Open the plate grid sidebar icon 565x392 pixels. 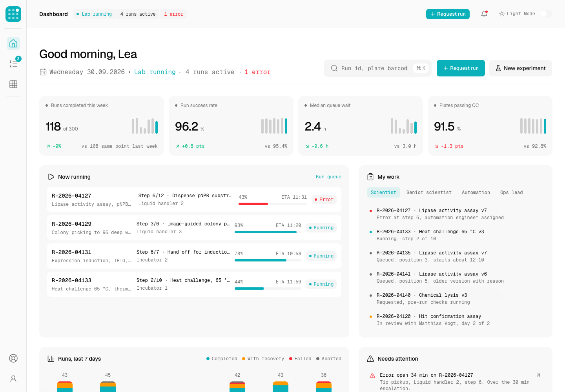[13, 84]
